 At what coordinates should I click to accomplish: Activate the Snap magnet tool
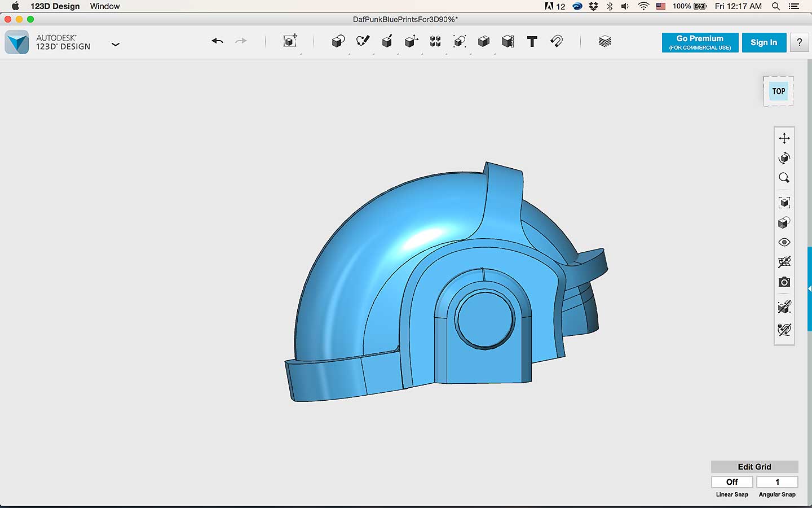click(557, 41)
